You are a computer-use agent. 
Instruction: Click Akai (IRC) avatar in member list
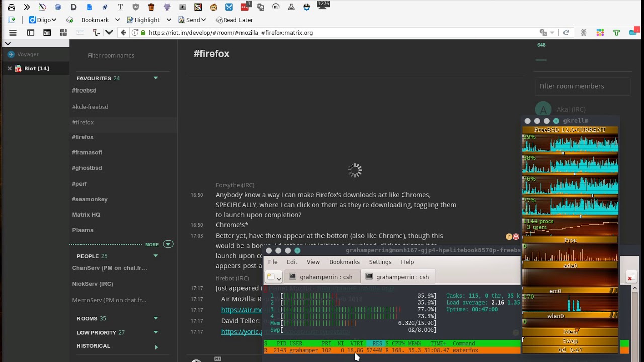[543, 109]
